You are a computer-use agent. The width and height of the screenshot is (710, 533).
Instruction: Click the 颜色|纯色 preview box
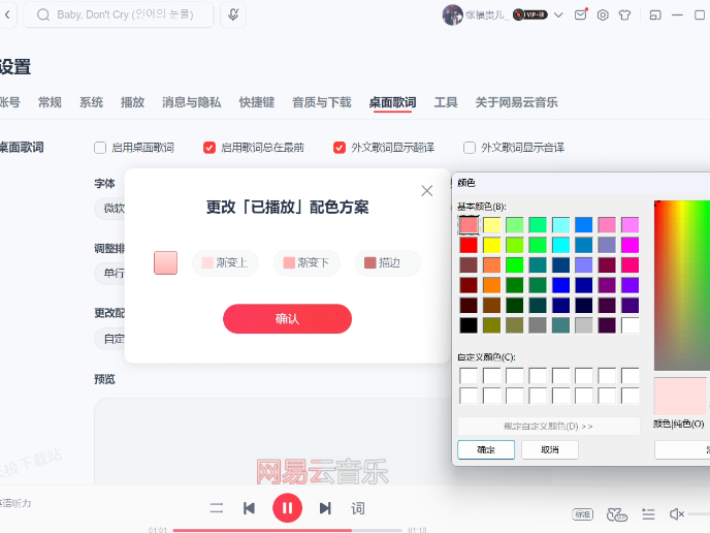click(680, 396)
